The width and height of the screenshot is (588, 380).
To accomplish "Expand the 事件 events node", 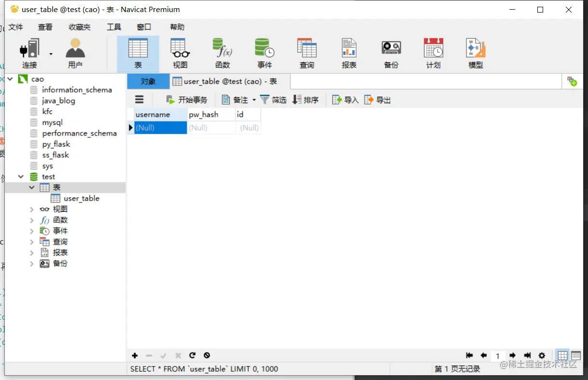I will tap(32, 231).
